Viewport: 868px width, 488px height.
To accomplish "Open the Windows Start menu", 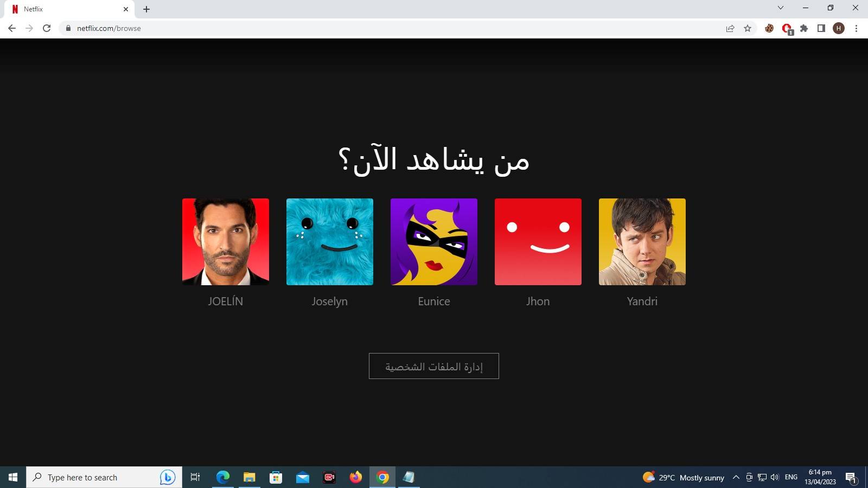I will coord(13,477).
